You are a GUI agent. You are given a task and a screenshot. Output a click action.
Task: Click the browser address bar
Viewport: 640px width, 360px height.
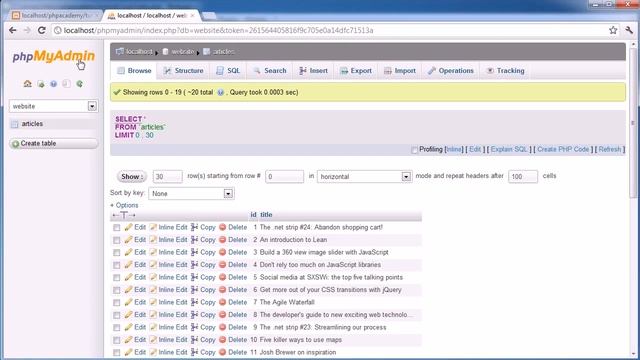pyautogui.click(x=329, y=30)
